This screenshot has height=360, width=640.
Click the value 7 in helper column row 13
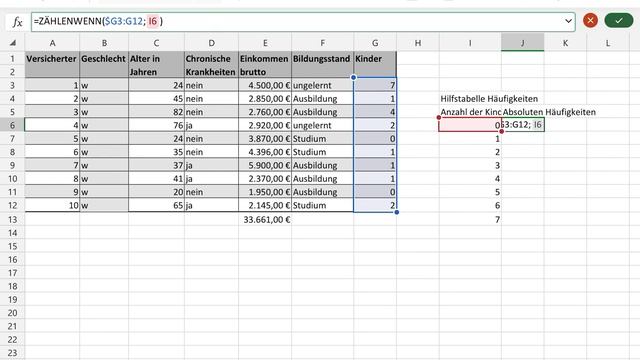(470, 219)
